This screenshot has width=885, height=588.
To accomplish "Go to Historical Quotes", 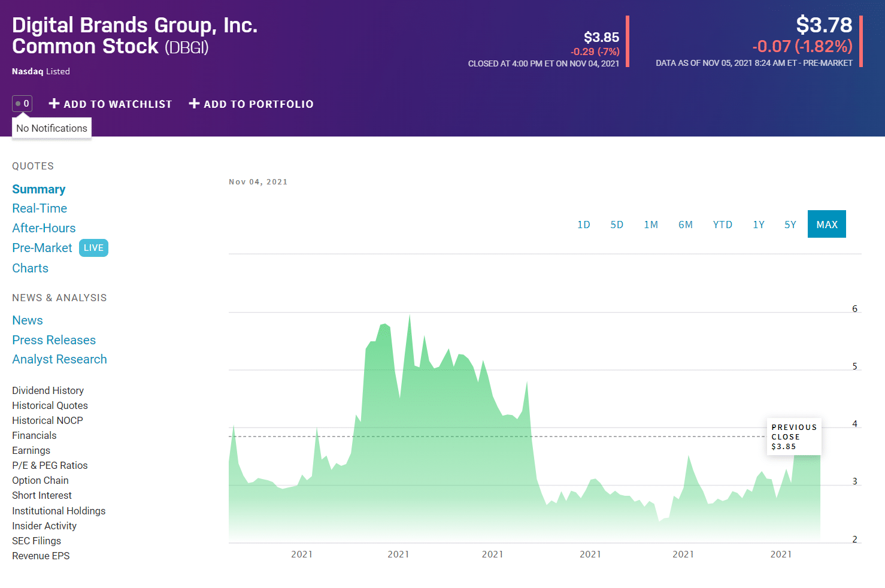I will tap(50, 405).
